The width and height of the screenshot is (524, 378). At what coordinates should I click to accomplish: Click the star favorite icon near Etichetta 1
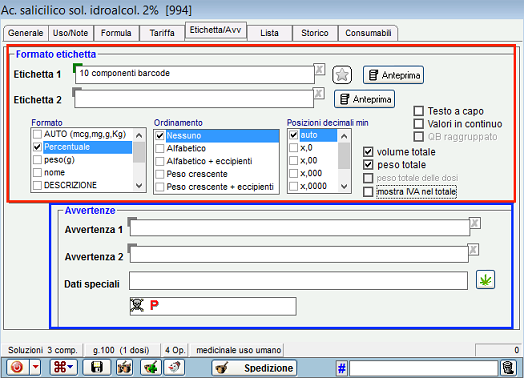342,75
